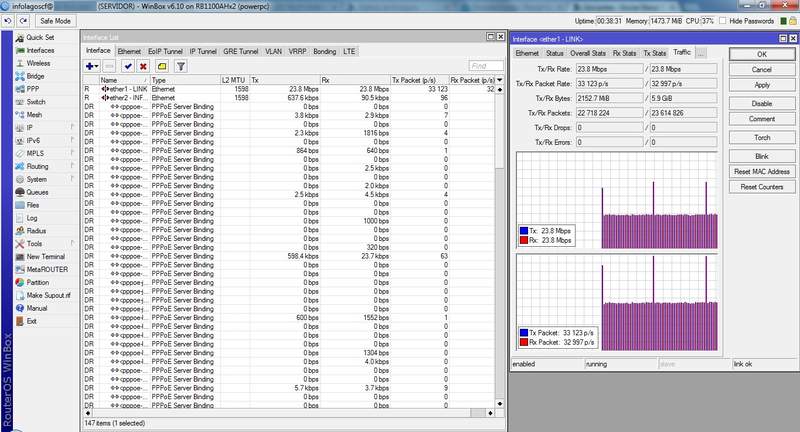Viewport: 800px width, 432px height.
Task: Click the Torch button
Action: [762, 138]
